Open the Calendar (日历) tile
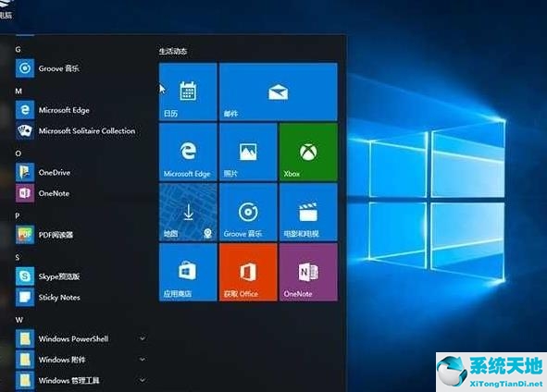This screenshot has height=392, width=547. point(188,92)
